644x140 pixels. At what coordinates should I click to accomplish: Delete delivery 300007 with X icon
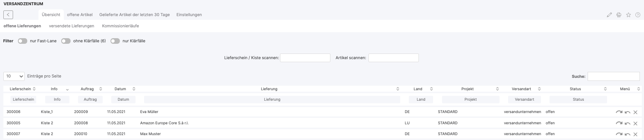635,134
